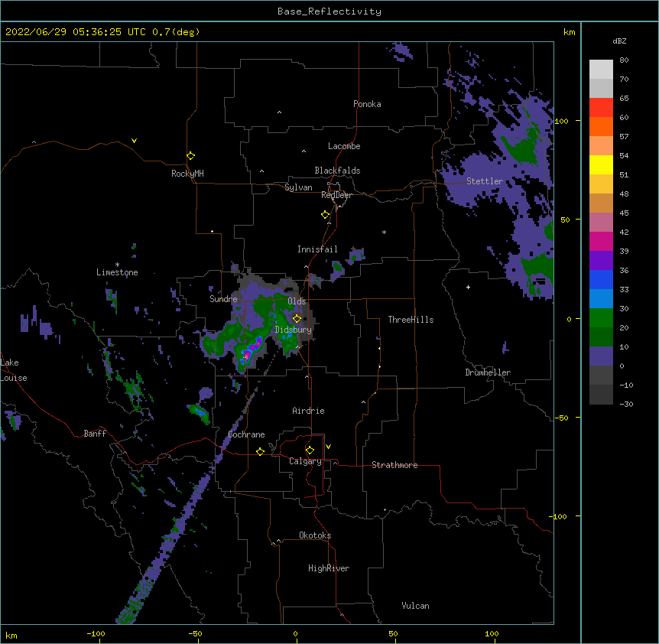The width and height of the screenshot is (659, 644).
Task: Select the magenta swatch between 42 and 39
Action: click(x=601, y=241)
